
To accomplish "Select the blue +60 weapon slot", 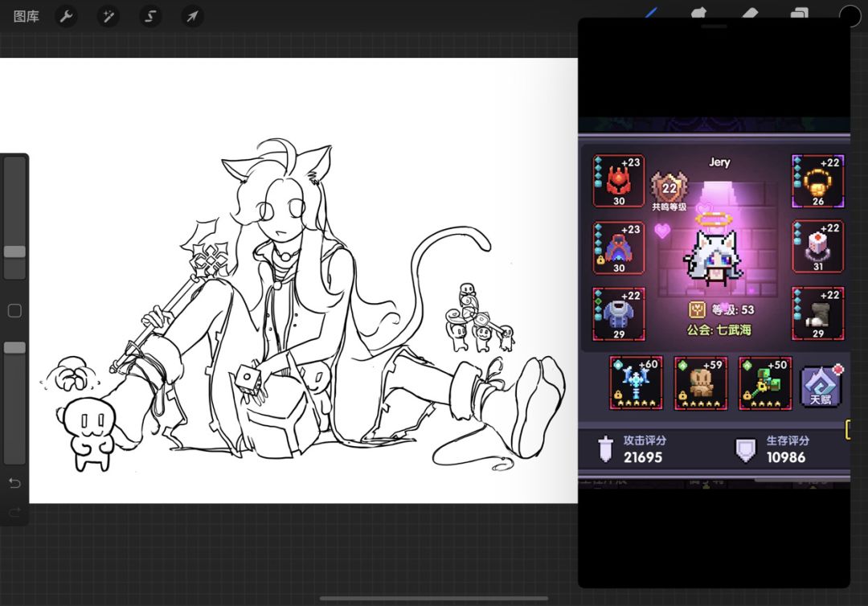I will pos(636,383).
